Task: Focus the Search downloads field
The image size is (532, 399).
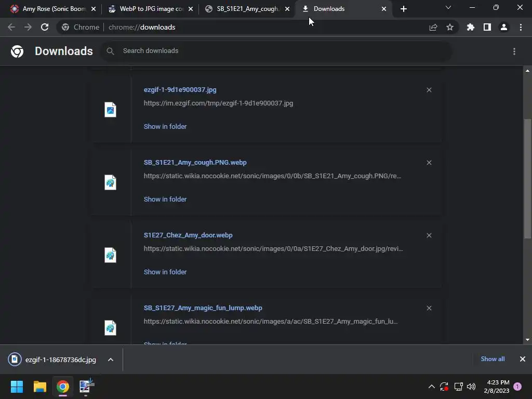Action: (x=276, y=51)
